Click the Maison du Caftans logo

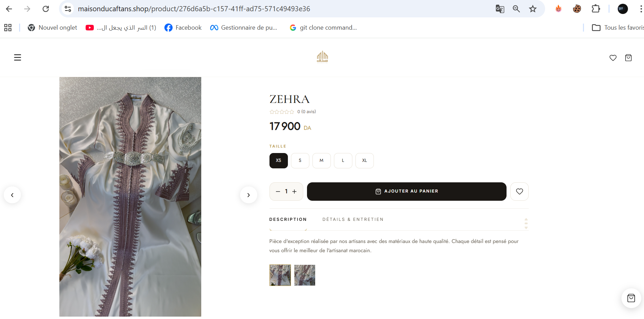click(322, 57)
